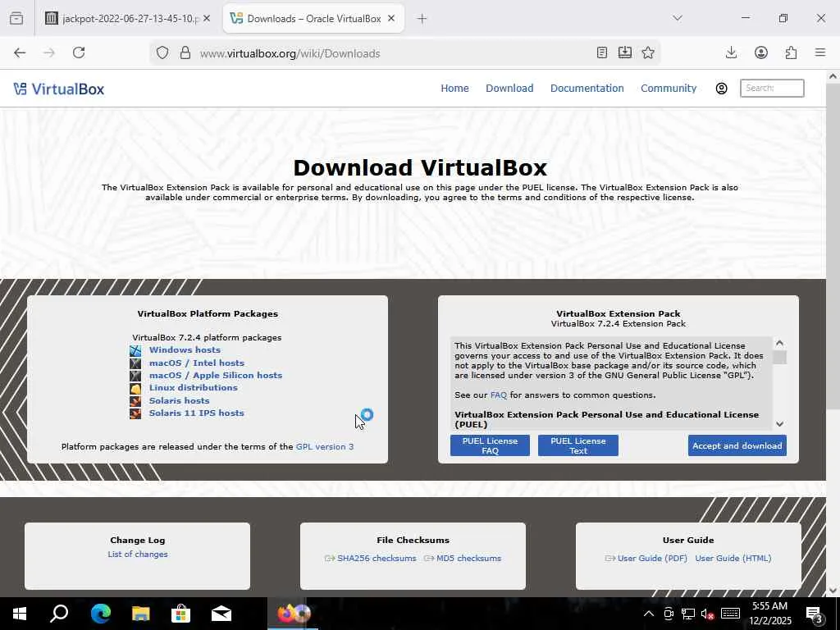This screenshot has height=630, width=840.
Task: Follow the Linux distributions link
Action: click(x=194, y=388)
